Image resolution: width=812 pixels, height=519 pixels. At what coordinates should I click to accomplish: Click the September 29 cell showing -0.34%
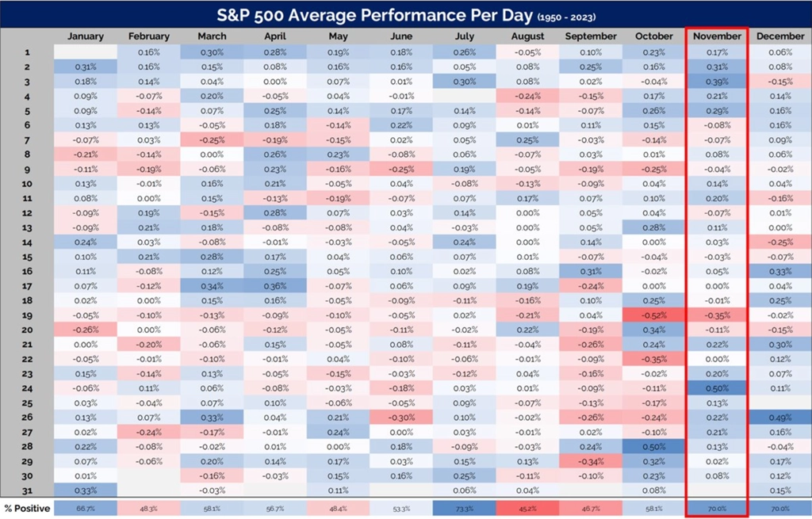pyautogui.click(x=591, y=461)
